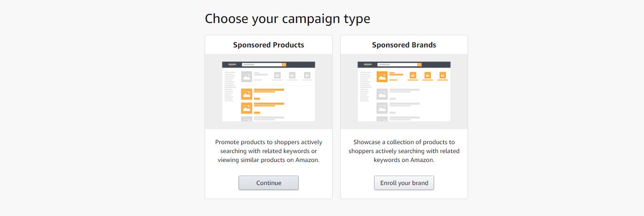644x216 pixels.
Task: Click Continue under Sponsored Products
Action: pyautogui.click(x=268, y=183)
